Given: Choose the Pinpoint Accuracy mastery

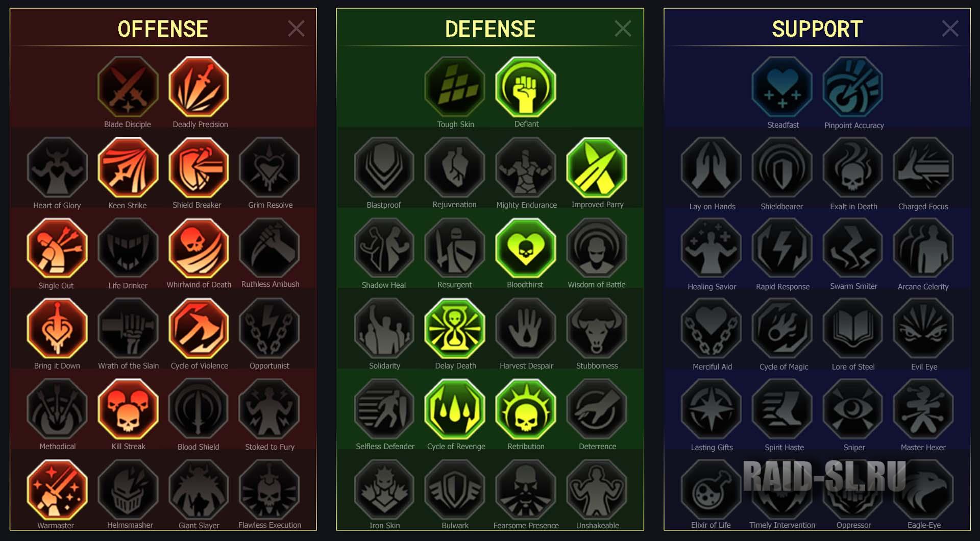Looking at the screenshot, I should (x=853, y=87).
